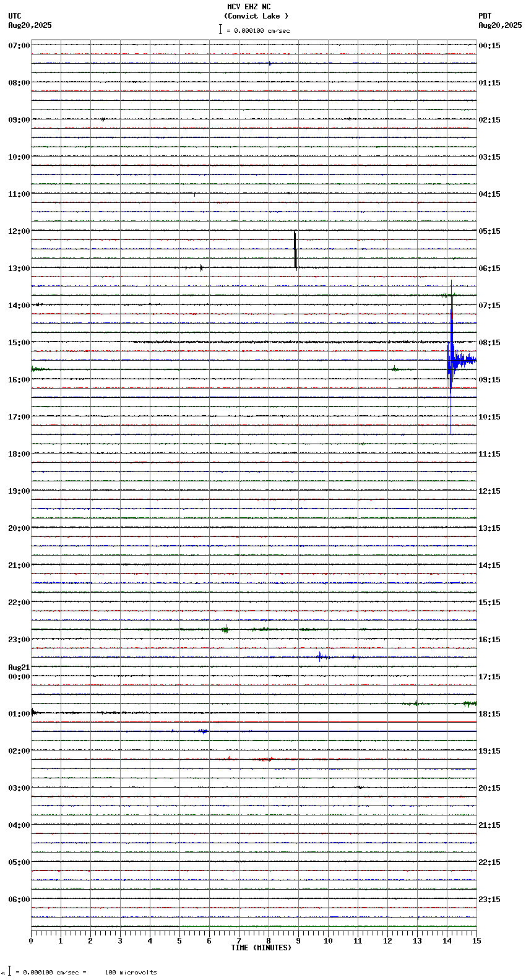This screenshot has height=980, width=526.
Task: Click the 15 tick on the minutes axis
Action: click(x=476, y=941)
